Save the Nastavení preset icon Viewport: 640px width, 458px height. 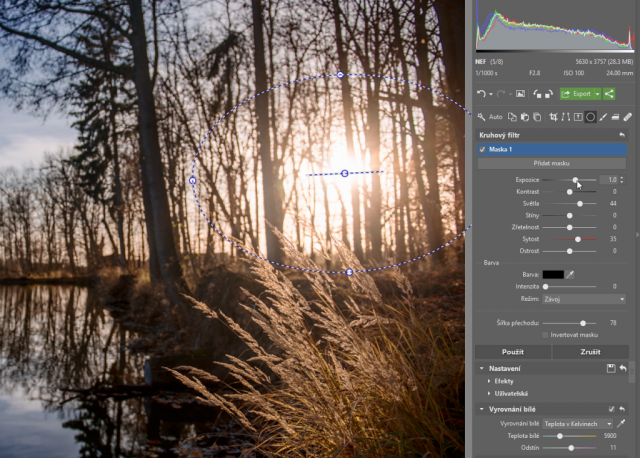tap(611, 369)
